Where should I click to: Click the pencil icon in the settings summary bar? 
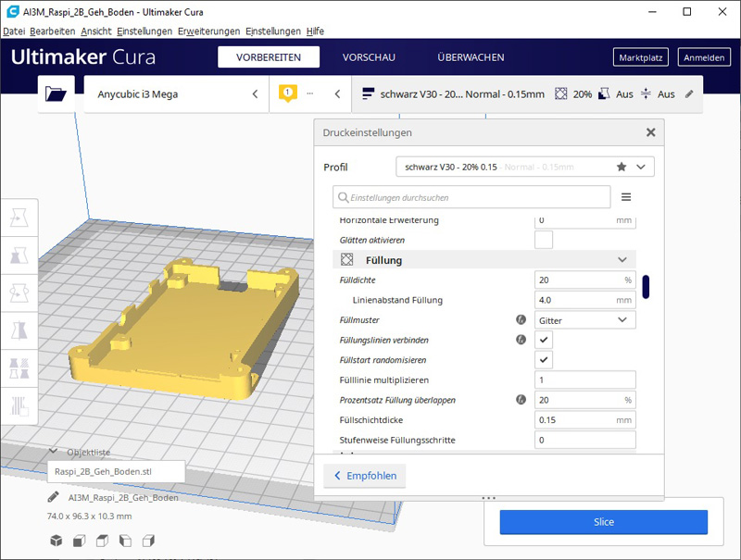689,94
